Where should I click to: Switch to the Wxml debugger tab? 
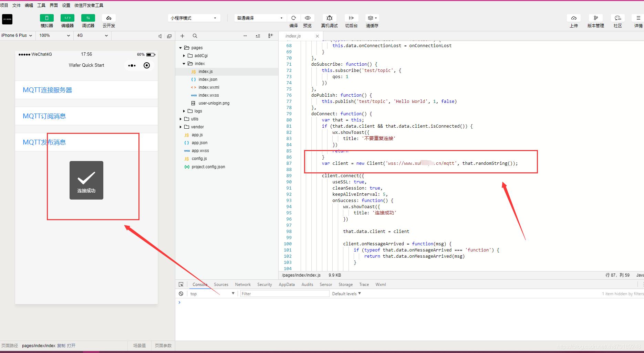tap(381, 285)
